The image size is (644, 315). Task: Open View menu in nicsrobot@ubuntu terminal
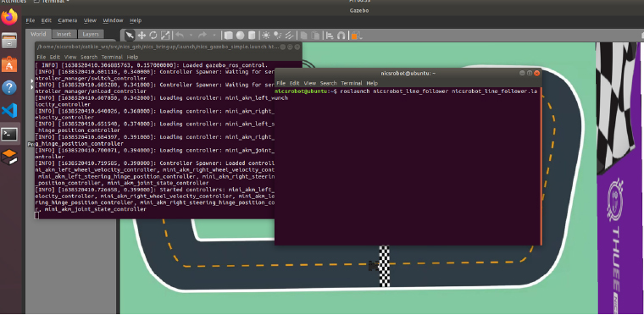coord(309,83)
